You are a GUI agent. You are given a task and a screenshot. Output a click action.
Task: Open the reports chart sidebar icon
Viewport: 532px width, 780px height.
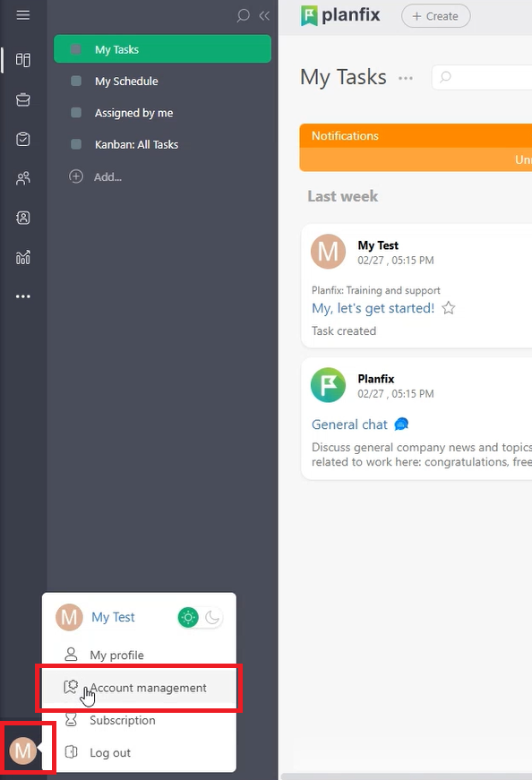point(23,257)
